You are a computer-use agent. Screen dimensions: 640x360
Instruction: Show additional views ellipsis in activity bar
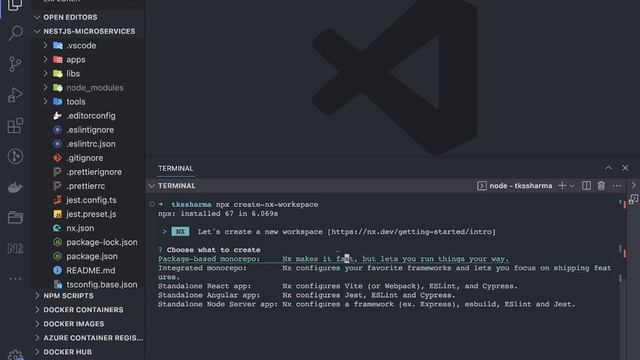pos(15,279)
